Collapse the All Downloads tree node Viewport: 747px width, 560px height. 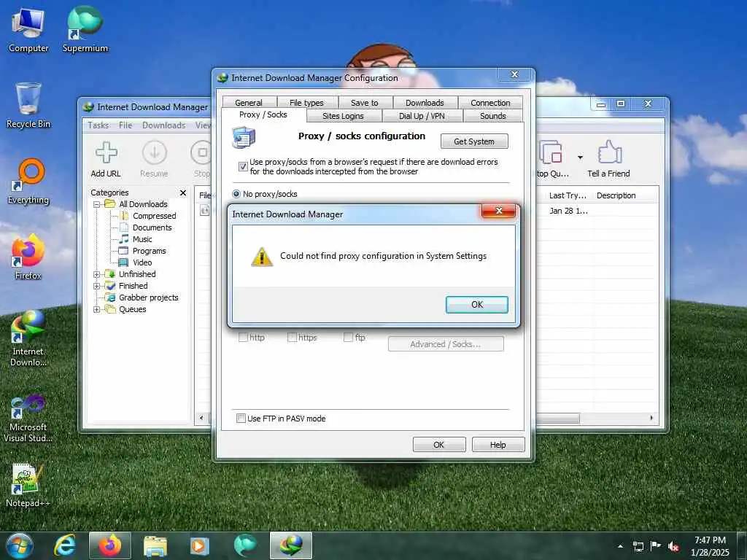97,204
